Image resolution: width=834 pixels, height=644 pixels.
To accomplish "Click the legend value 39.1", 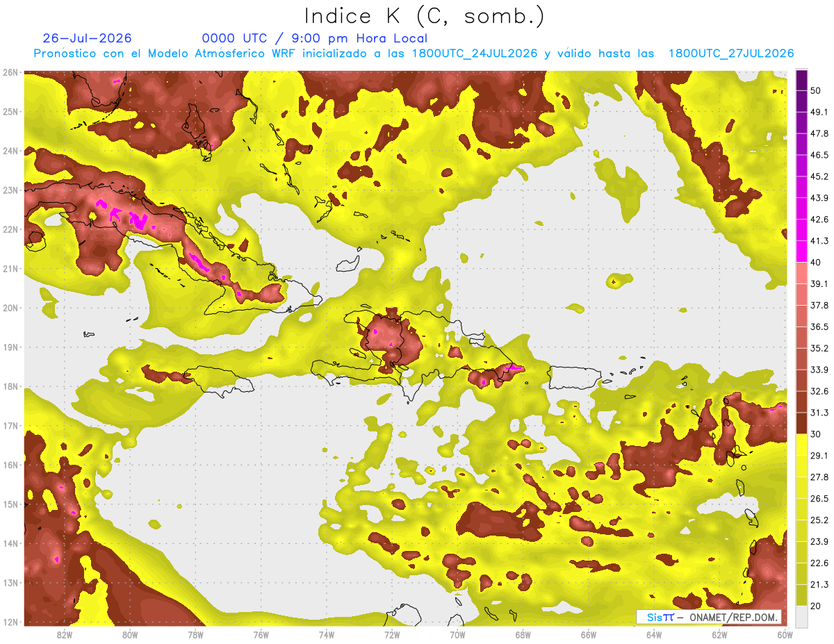I will 819,283.
